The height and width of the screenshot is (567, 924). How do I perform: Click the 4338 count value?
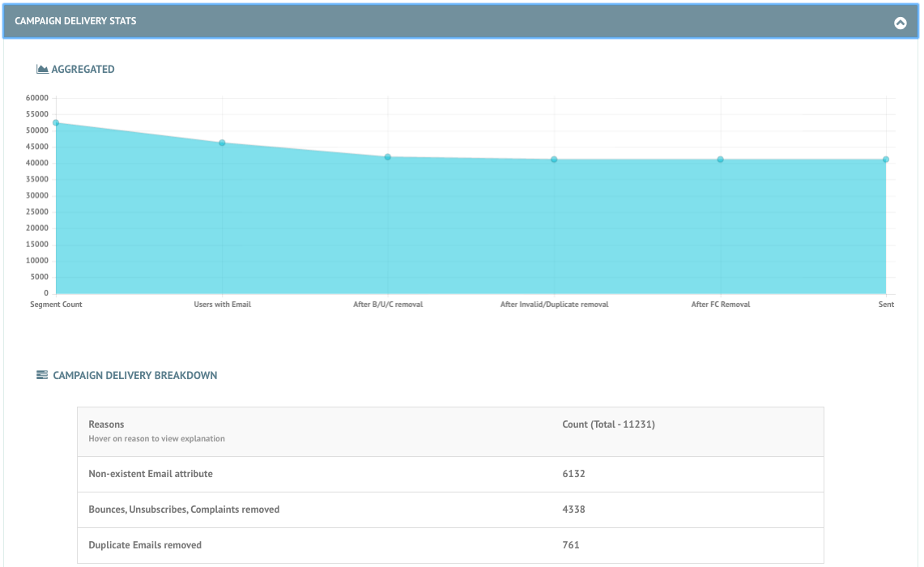tap(573, 509)
